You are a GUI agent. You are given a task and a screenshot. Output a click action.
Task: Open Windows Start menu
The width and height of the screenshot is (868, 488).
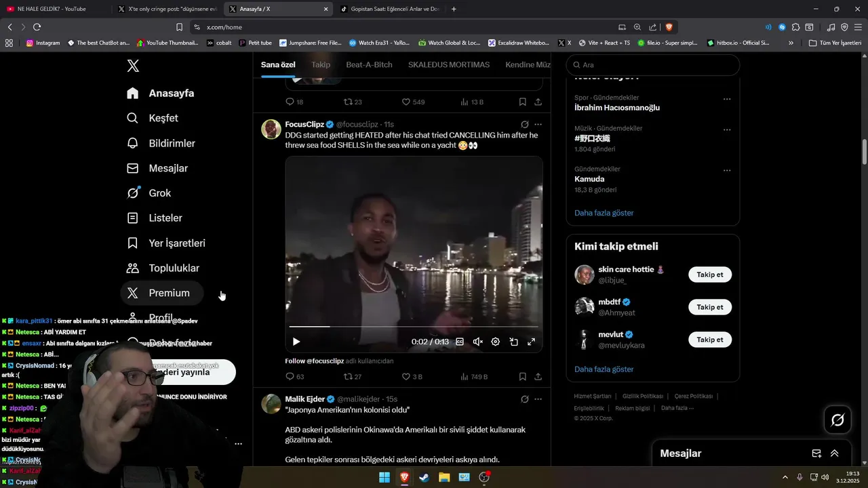point(384,477)
